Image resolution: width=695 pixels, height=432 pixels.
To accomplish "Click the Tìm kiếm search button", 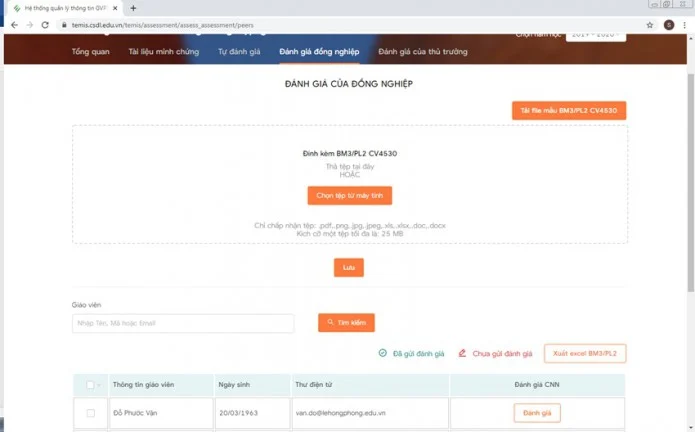I will click(346, 323).
